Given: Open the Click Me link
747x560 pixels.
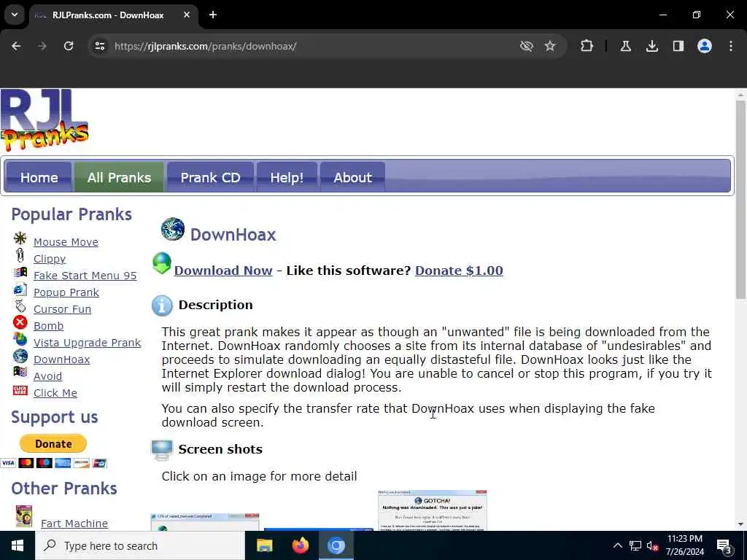Looking at the screenshot, I should (x=55, y=392).
